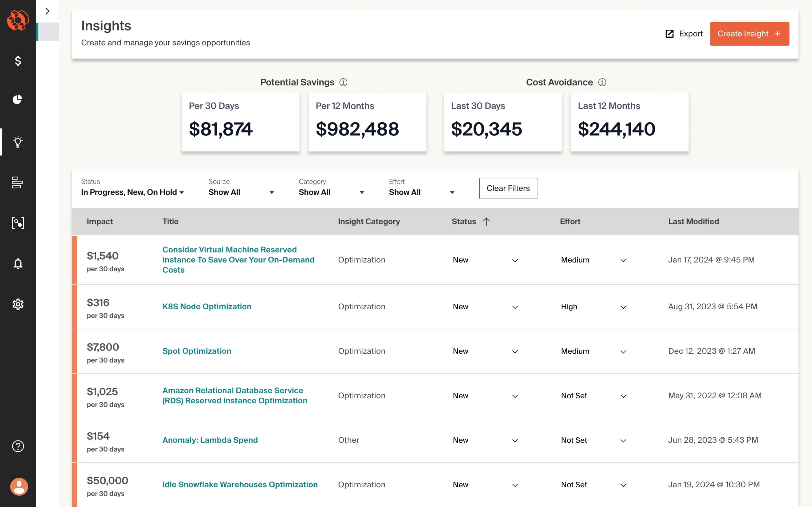Screen dimensions: 812x507
Task: Click Export in the header
Action: click(684, 34)
